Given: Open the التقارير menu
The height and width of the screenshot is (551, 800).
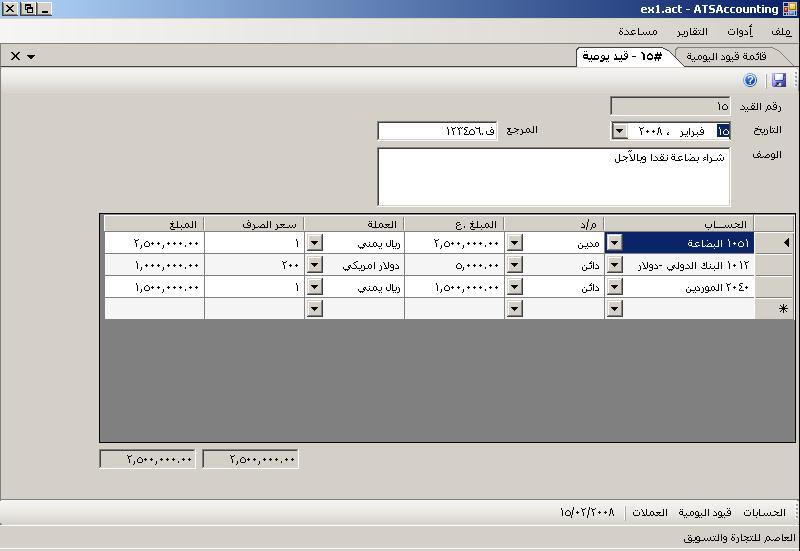Looking at the screenshot, I should pyautogui.click(x=692, y=31).
